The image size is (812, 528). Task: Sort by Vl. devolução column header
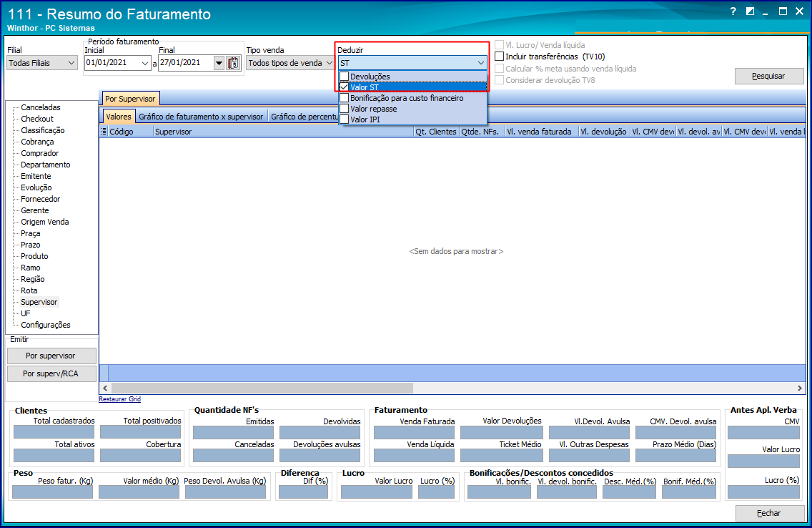pos(603,132)
